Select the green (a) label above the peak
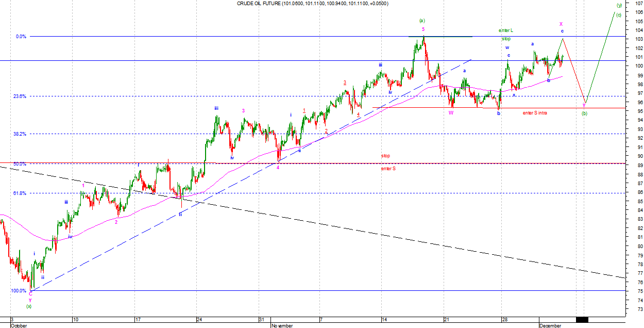644x328 pixels. point(422,21)
